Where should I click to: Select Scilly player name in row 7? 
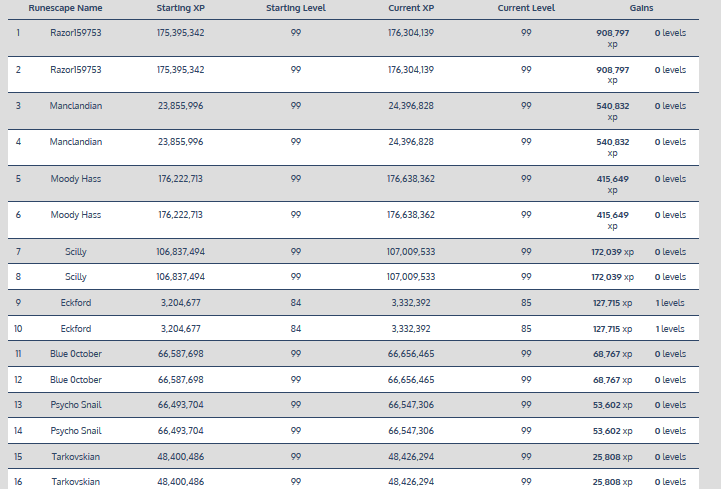pos(76,251)
